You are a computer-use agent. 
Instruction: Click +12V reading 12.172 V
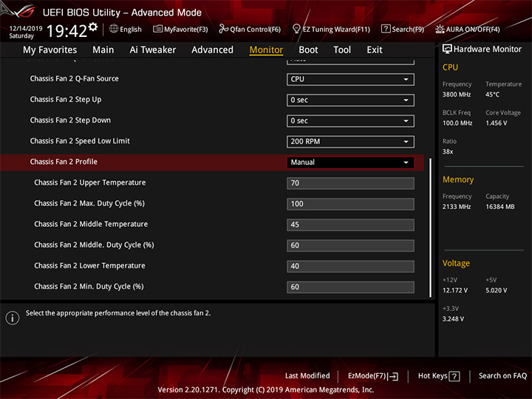[x=455, y=290]
